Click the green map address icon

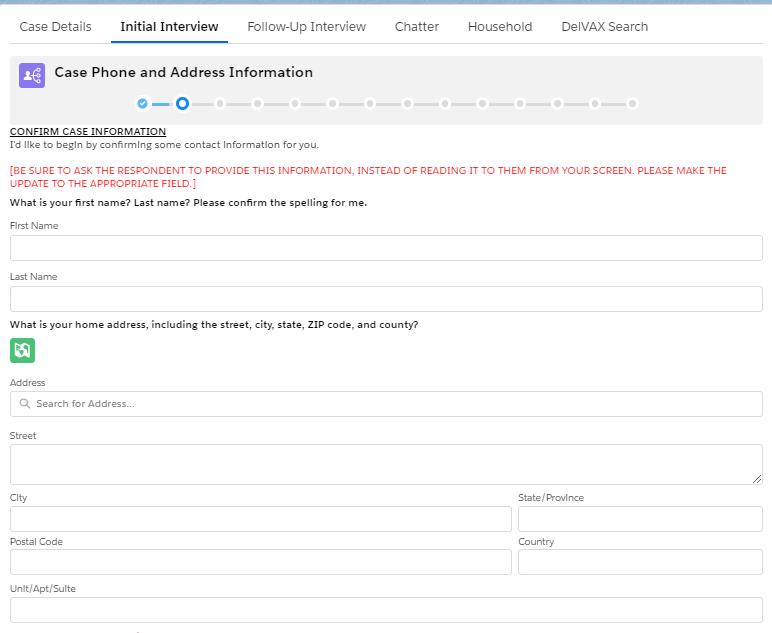tap(23, 350)
